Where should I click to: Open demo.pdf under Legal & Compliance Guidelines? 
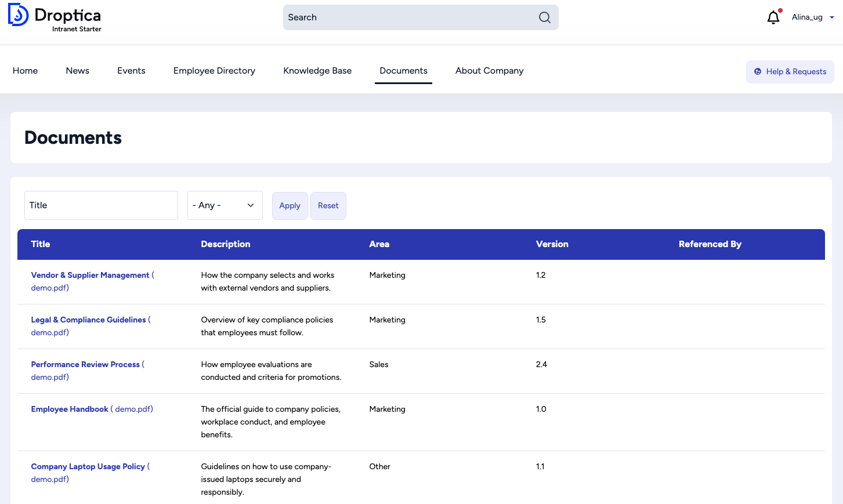(x=49, y=332)
